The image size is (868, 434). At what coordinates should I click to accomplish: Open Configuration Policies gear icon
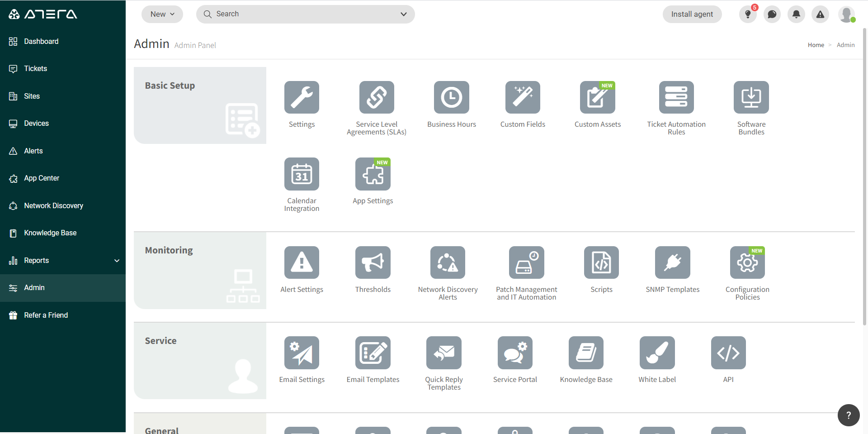click(x=747, y=262)
